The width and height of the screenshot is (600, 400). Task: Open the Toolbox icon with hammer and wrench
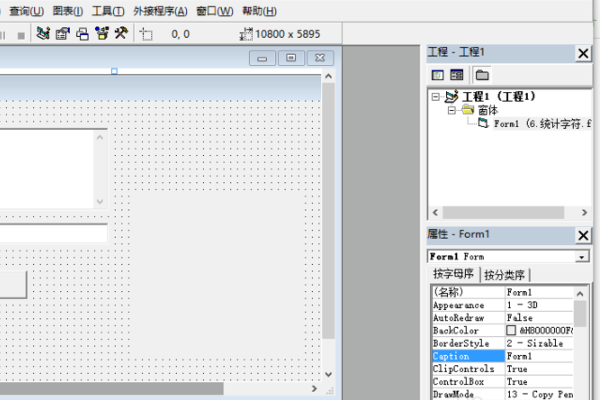click(x=121, y=33)
